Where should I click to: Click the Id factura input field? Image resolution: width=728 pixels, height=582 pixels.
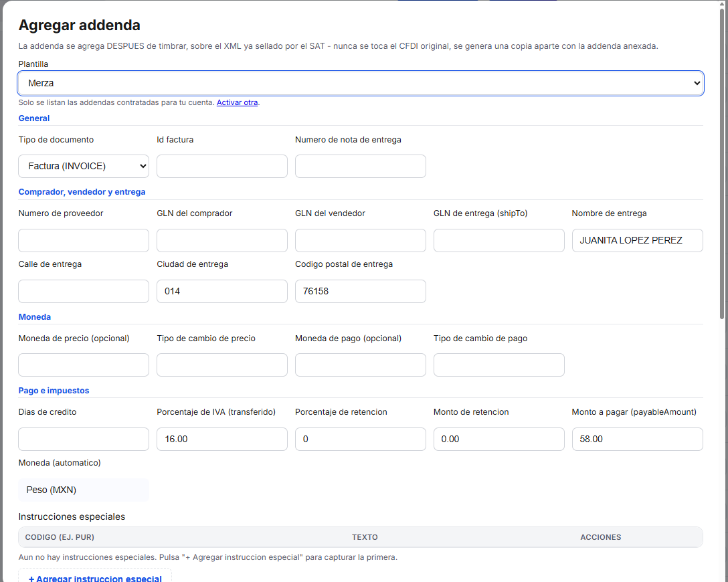point(222,166)
